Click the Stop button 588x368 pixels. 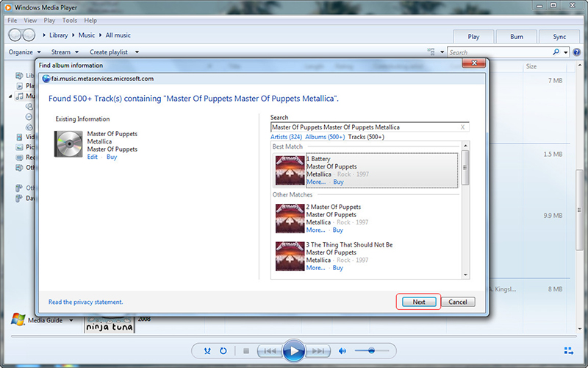pyautogui.click(x=246, y=351)
